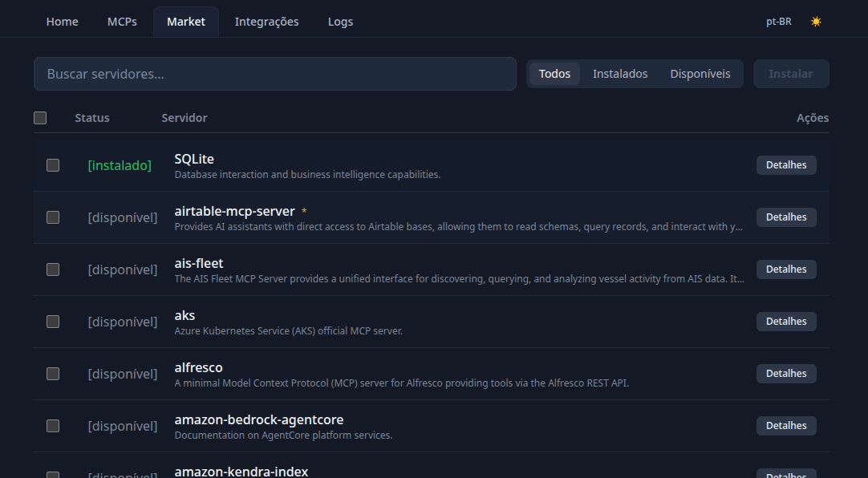
Task: Check the alfresco row checkbox
Action: tap(53, 374)
